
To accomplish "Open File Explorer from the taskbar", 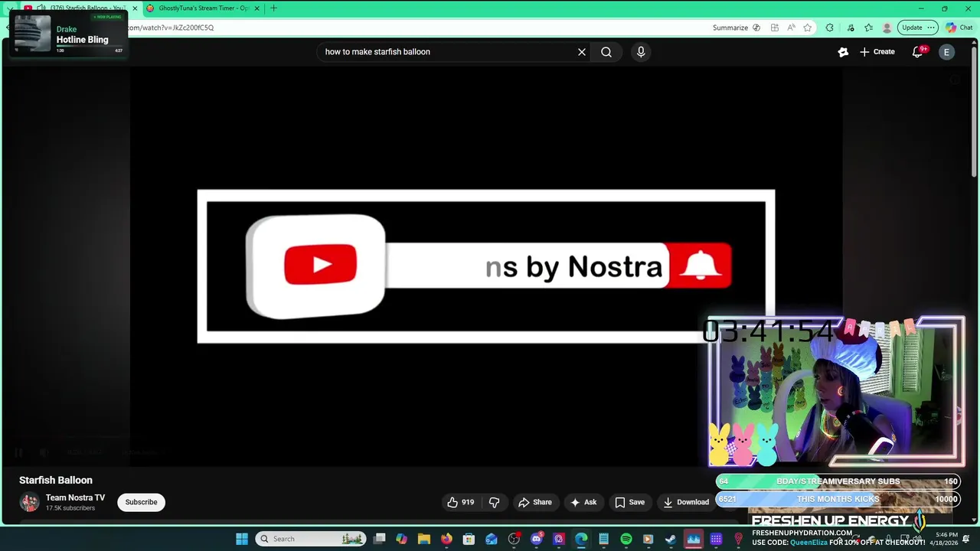I will click(x=423, y=539).
